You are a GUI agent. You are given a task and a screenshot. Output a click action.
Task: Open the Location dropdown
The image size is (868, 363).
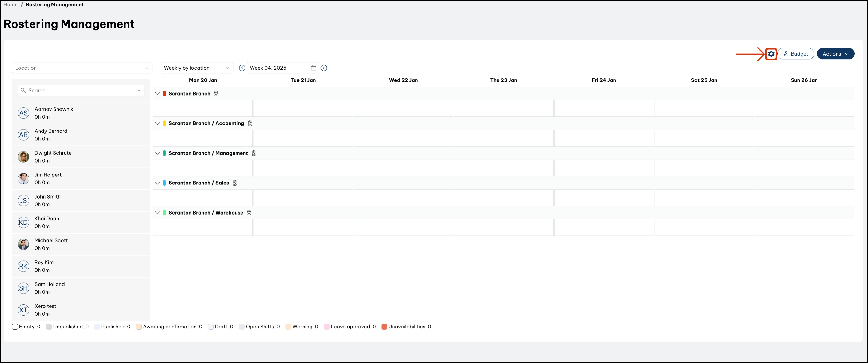82,68
